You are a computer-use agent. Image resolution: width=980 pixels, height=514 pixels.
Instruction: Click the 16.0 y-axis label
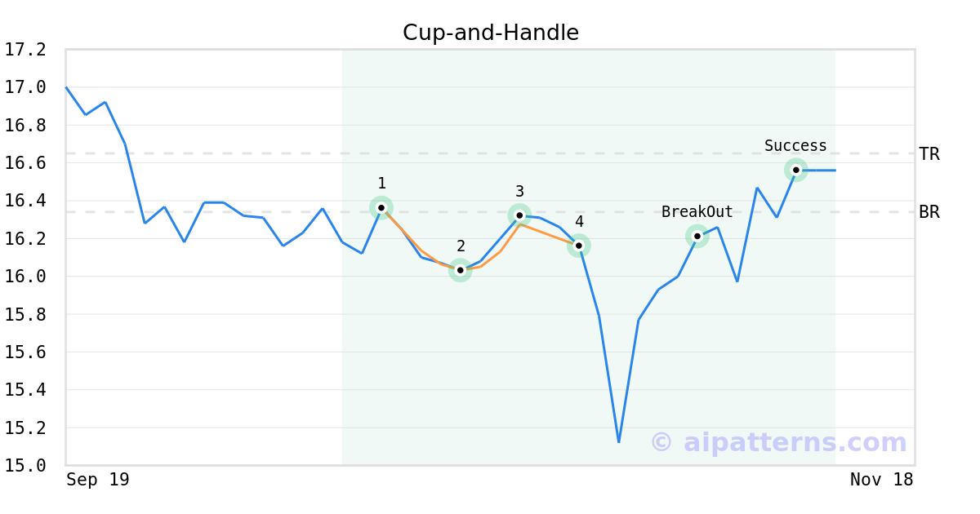point(25,277)
